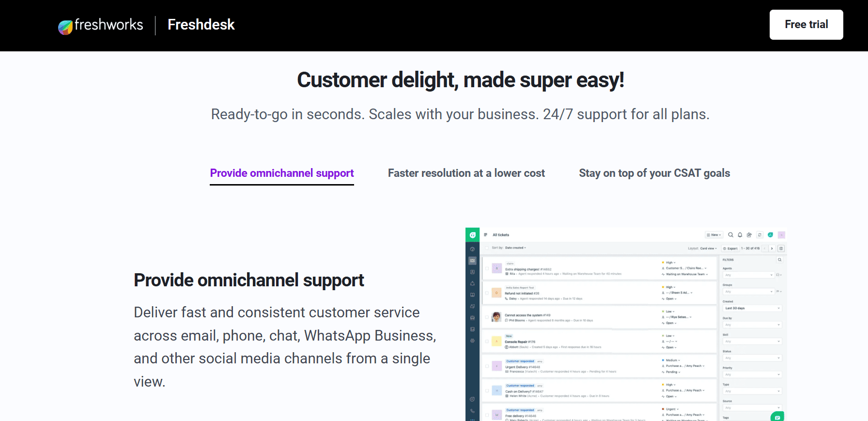Select the checkbox for Console Repair #176

tap(487, 341)
